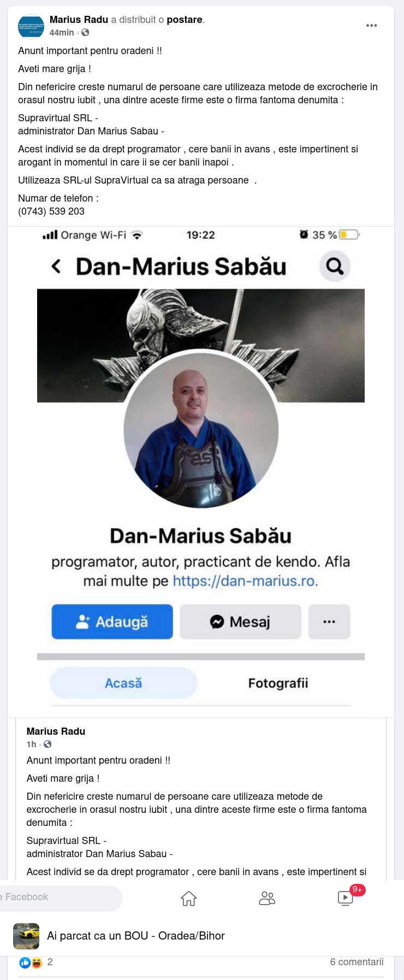Click the Marius Radu author name link
The image size is (404, 980).
79,20
